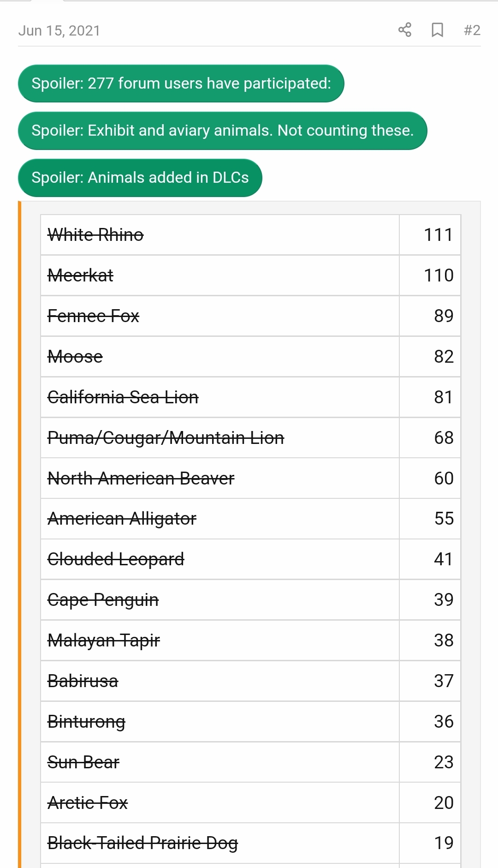Image resolution: width=498 pixels, height=868 pixels.
Task: Select the Malayan Tapir table row
Action: [x=250, y=641]
